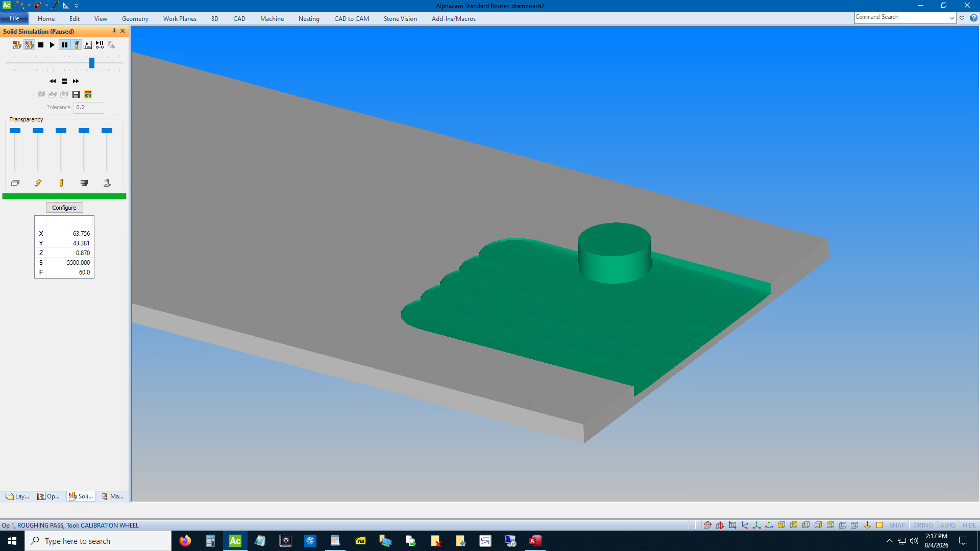
Task: Click the rewind double-arrow speed button
Action: (x=53, y=81)
